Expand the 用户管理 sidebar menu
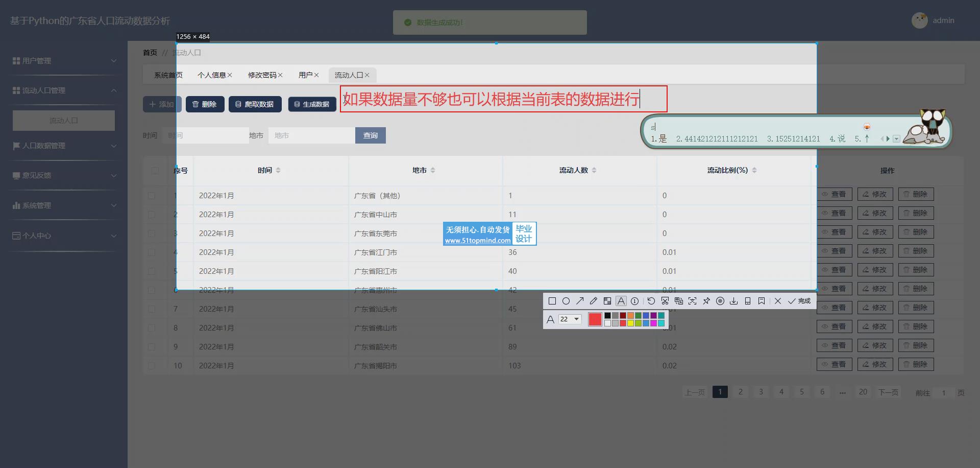Viewport: 980px width, 468px height. coord(64,61)
